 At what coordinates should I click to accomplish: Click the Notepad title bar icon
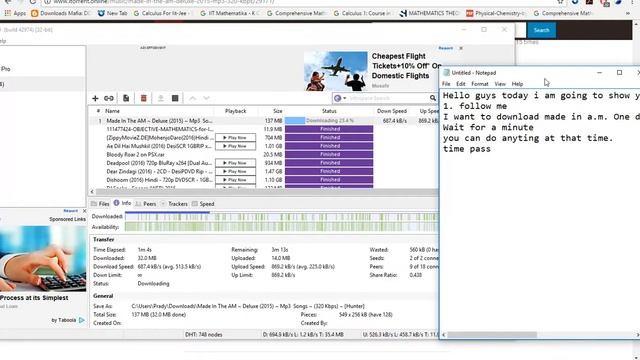coord(447,73)
